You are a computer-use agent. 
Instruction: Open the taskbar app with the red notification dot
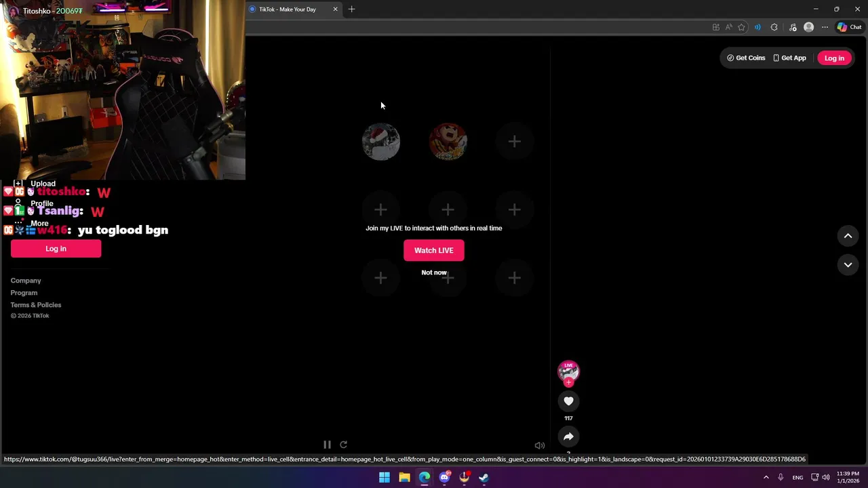tap(465, 478)
